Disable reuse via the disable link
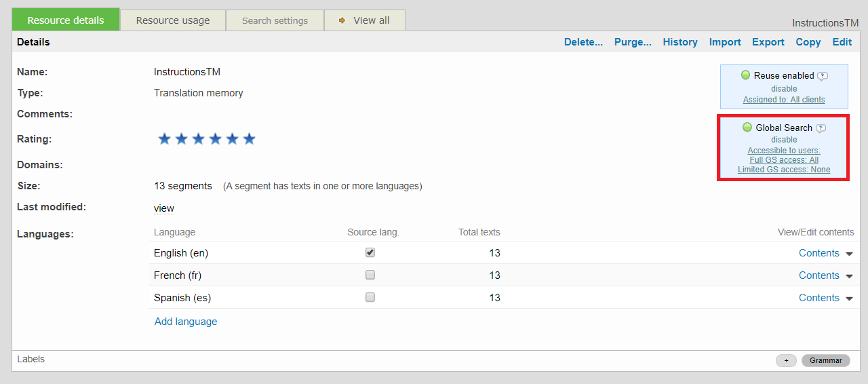Screen dimensions: 868x384 tap(784, 88)
